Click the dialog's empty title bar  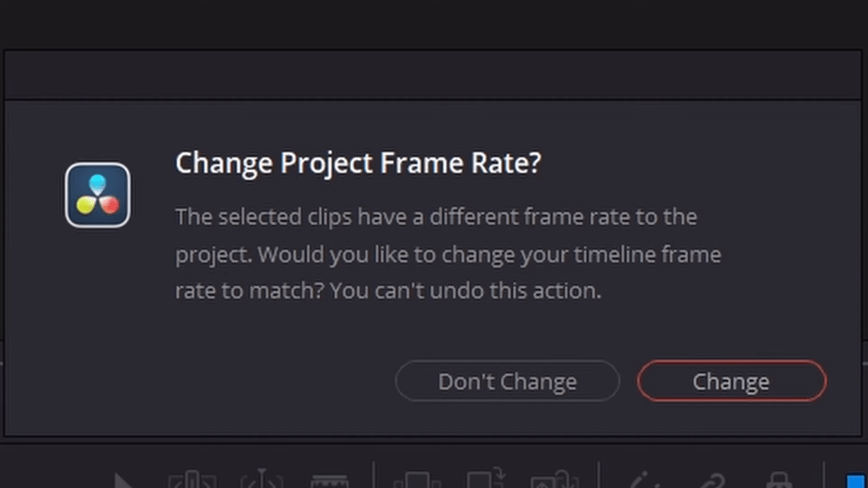click(433, 75)
